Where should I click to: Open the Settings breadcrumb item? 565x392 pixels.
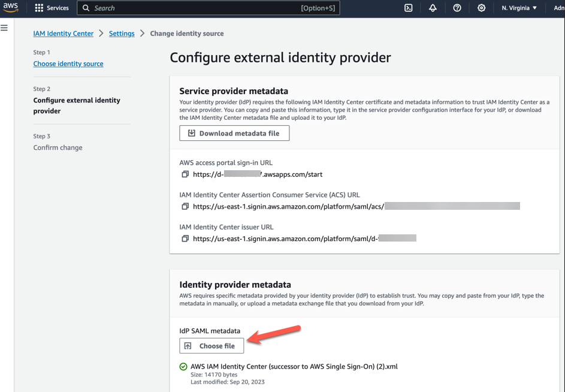[121, 34]
